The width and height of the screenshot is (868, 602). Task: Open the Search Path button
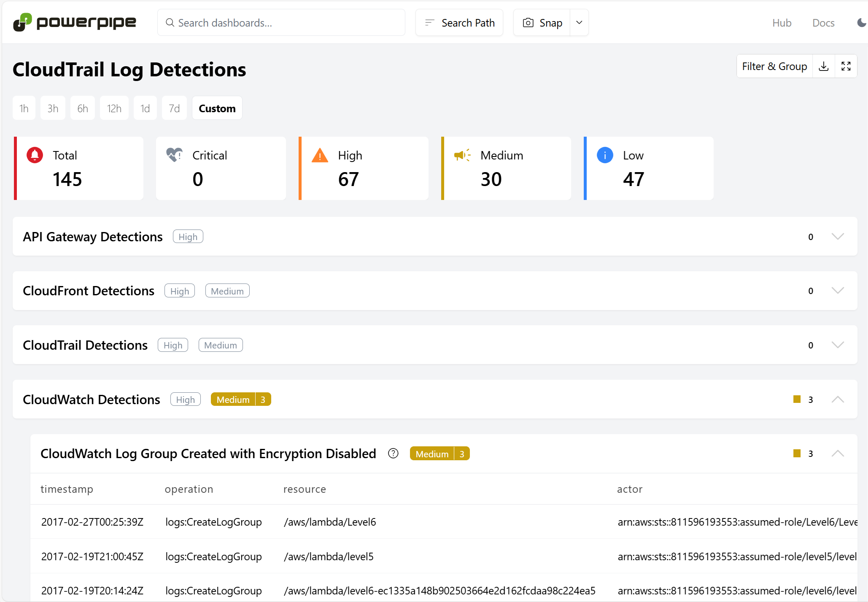tap(459, 22)
